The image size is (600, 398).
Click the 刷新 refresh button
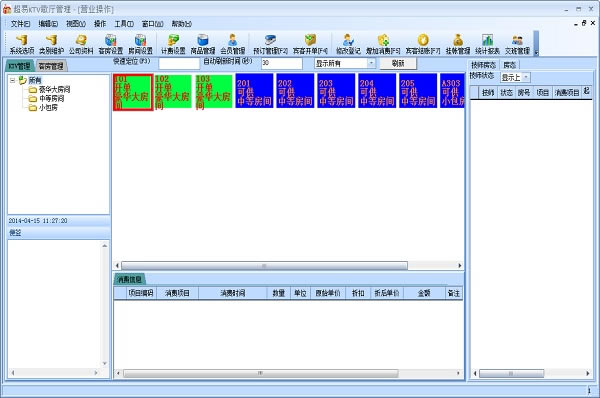click(398, 63)
